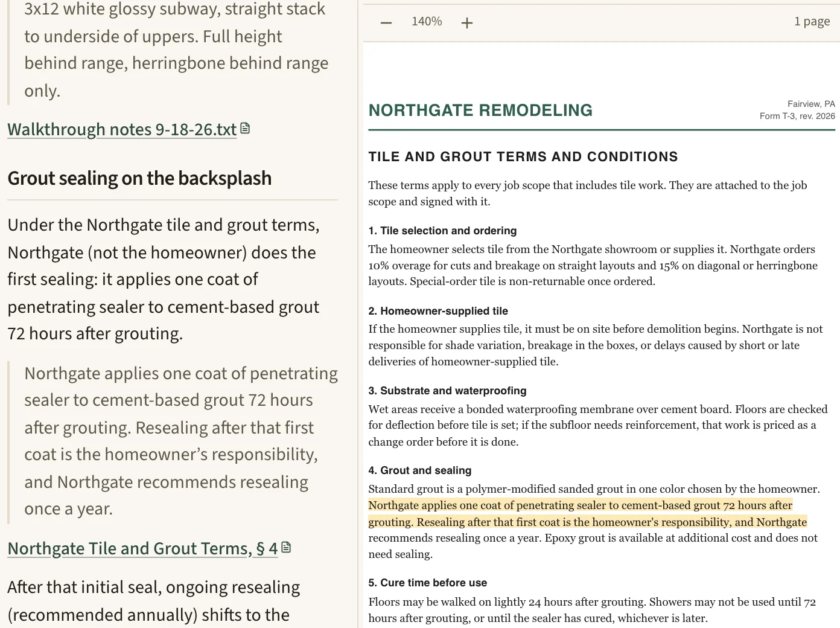Click paragraph 'Under the Northgate tile and grout terms'
Viewport: 840px width, 628px height.
[164, 279]
